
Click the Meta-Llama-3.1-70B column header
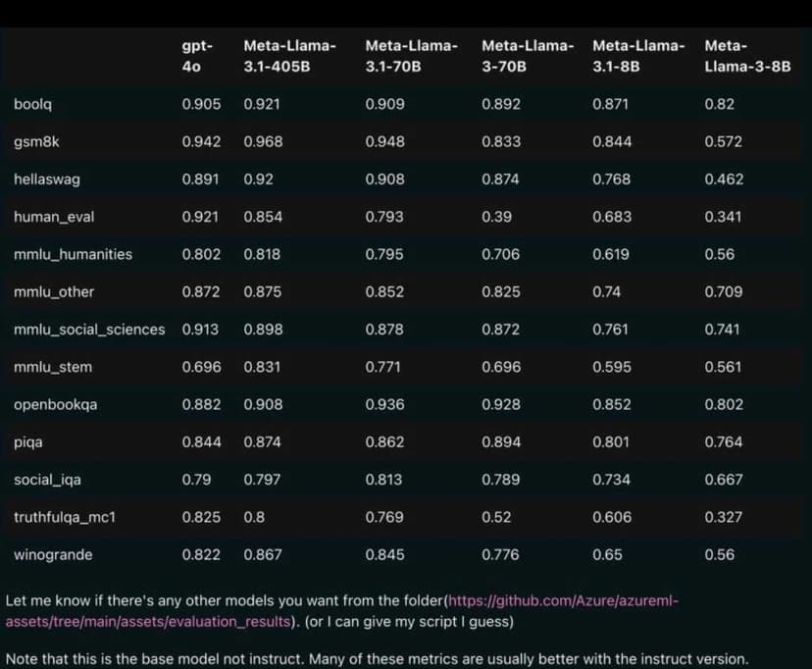pos(411,55)
